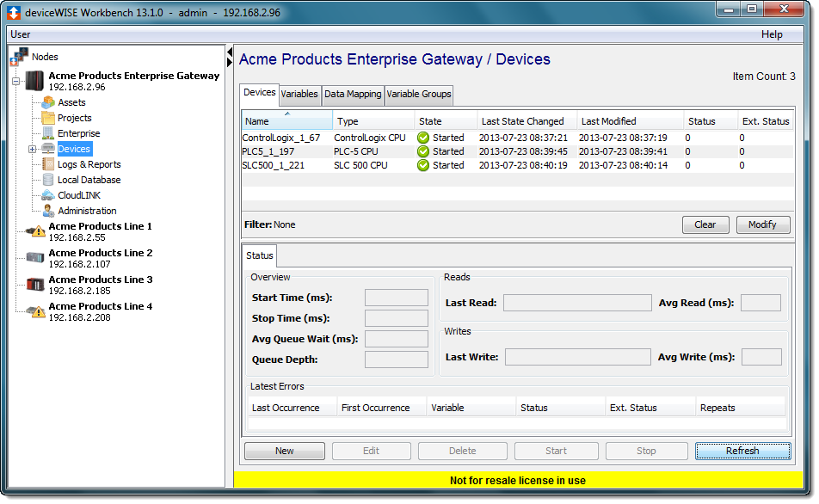Viewport: 819px width, 504px height.
Task: Collapse the left navigation panel
Action: [x=229, y=52]
